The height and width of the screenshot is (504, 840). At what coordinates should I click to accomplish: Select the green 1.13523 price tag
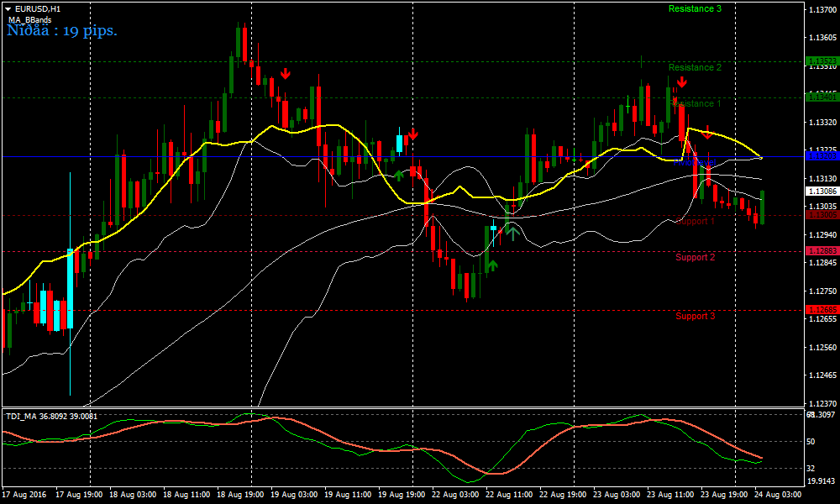click(x=822, y=61)
